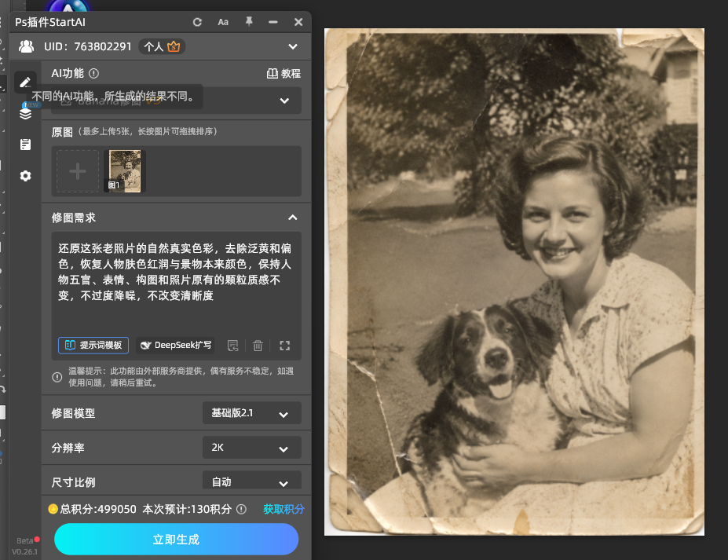This screenshot has height=560, width=728.
Task: Open the AI功能 selection dropdown
Action: tap(177, 101)
